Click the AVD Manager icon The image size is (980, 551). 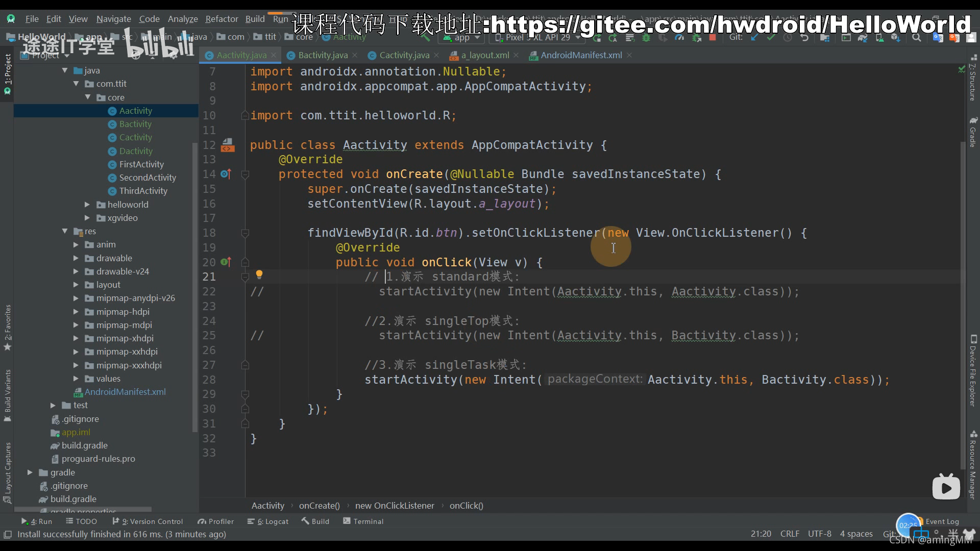[879, 38]
